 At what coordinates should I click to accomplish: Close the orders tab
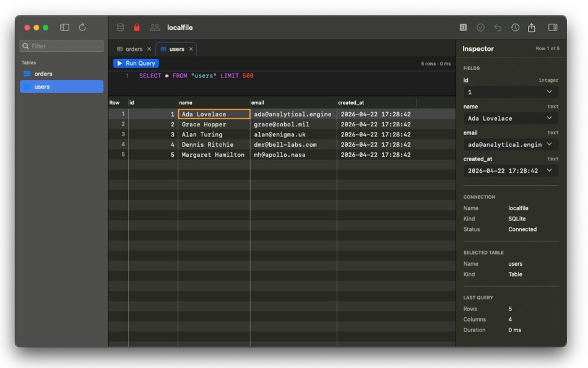tap(149, 49)
